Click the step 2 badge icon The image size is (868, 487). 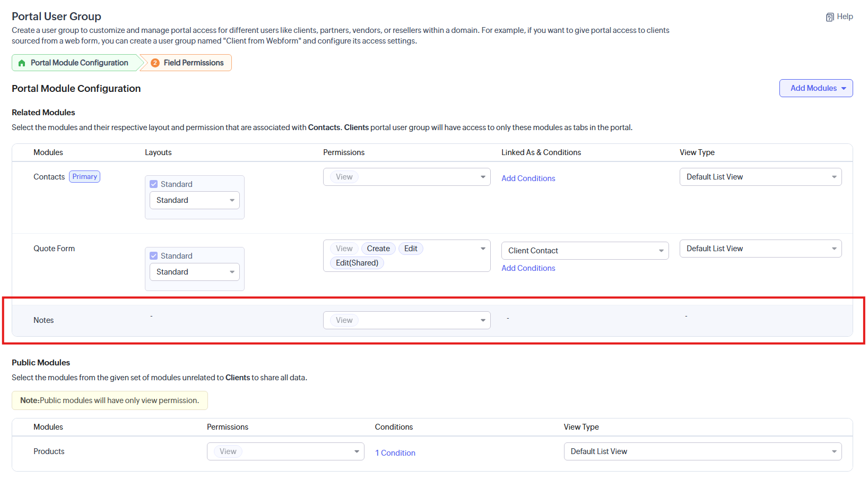click(155, 63)
